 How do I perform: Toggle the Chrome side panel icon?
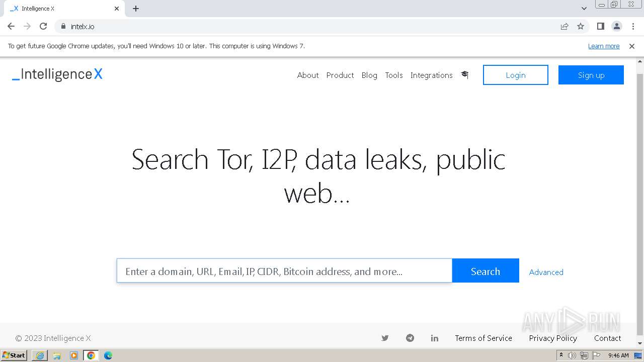pos(600,26)
